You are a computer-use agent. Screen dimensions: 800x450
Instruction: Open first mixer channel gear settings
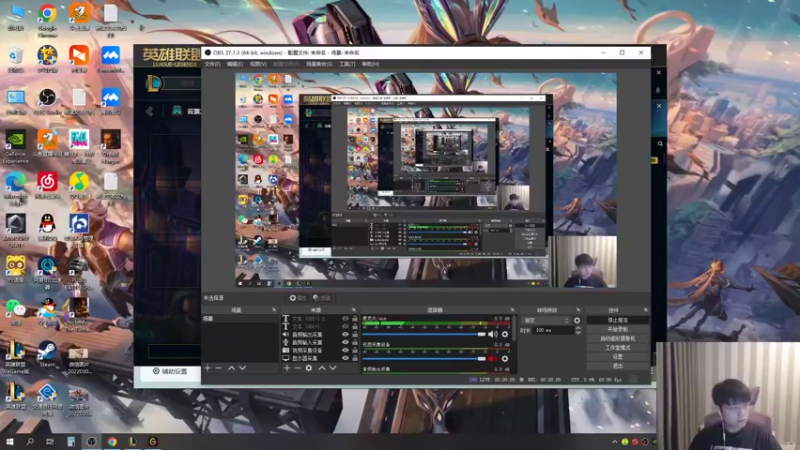[505, 334]
